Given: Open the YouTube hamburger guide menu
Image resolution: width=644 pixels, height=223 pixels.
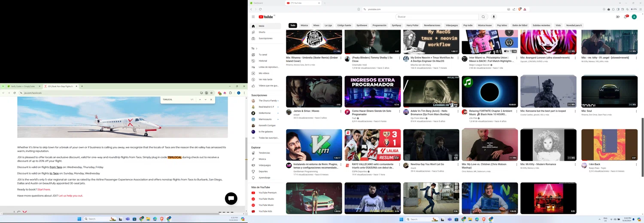Looking at the screenshot, I should click(253, 17).
